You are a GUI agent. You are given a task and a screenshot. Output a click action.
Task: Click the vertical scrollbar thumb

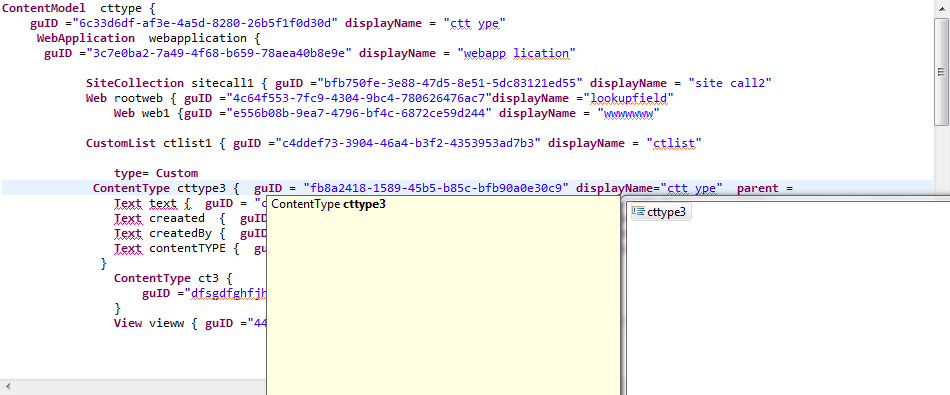tap(942, 72)
